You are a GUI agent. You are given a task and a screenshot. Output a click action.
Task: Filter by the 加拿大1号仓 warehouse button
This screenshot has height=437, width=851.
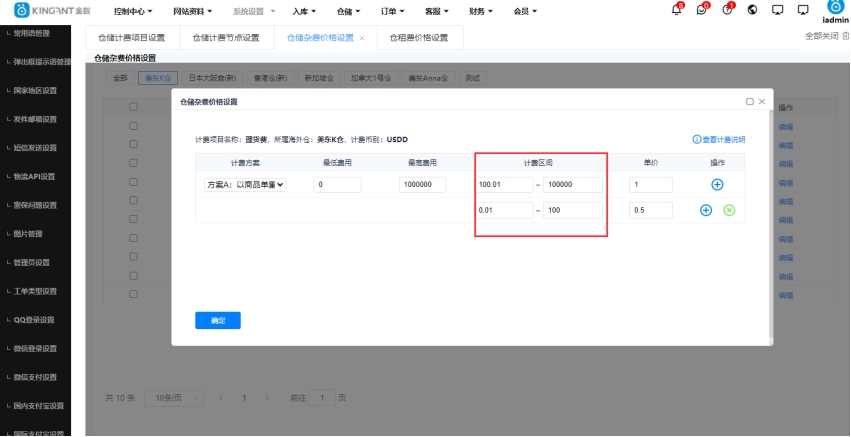click(x=371, y=78)
